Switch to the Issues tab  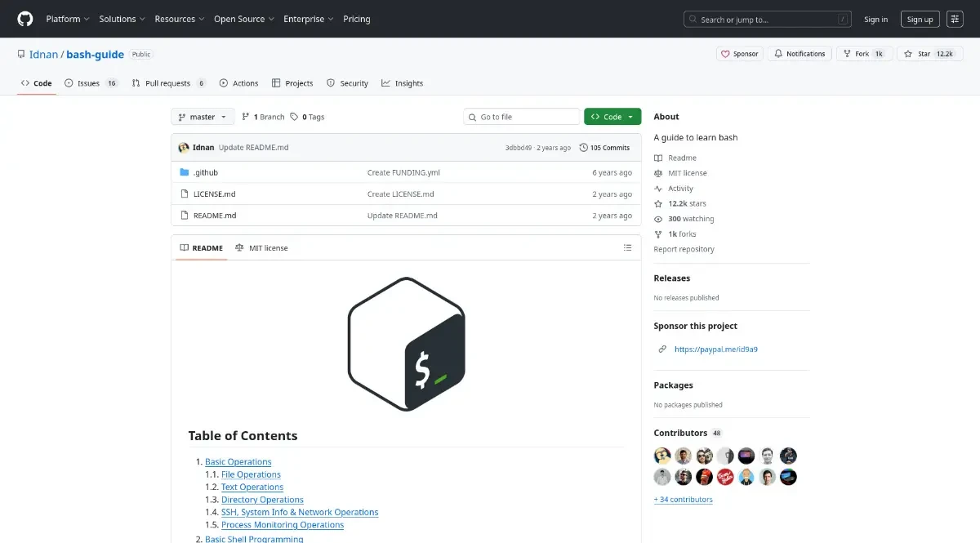[88, 83]
